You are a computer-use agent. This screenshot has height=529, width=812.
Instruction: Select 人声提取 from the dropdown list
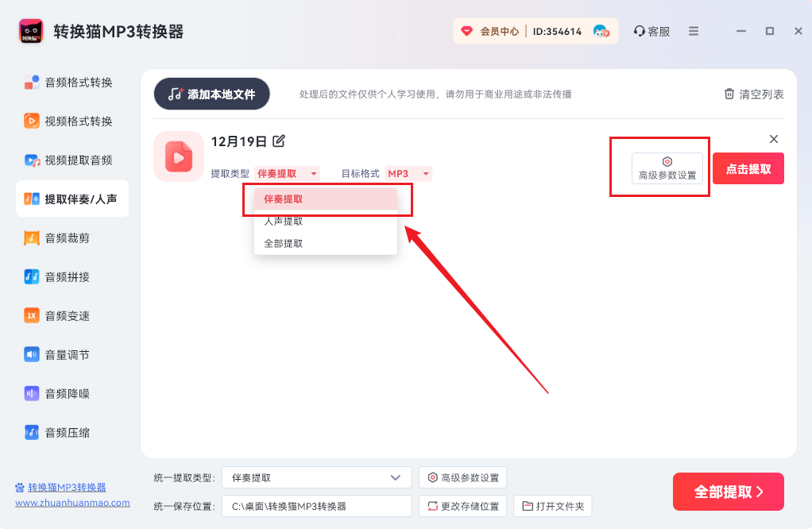[x=284, y=222]
